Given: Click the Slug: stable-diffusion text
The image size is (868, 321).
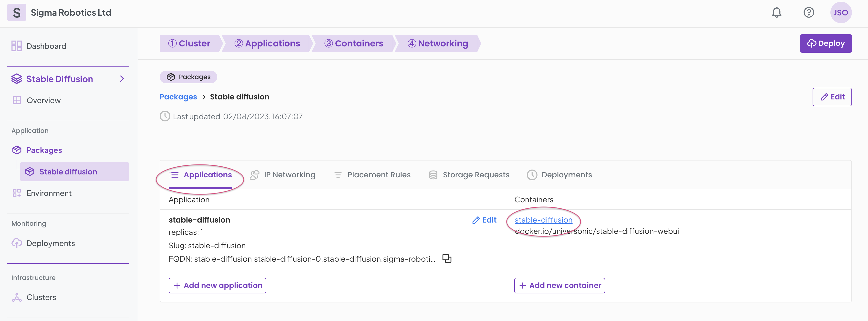Looking at the screenshot, I should coord(207,246).
